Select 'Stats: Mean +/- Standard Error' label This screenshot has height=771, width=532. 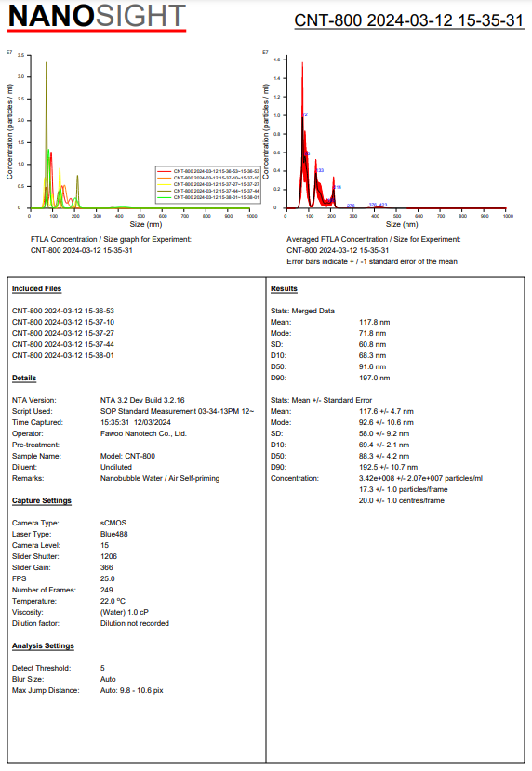coord(322,400)
